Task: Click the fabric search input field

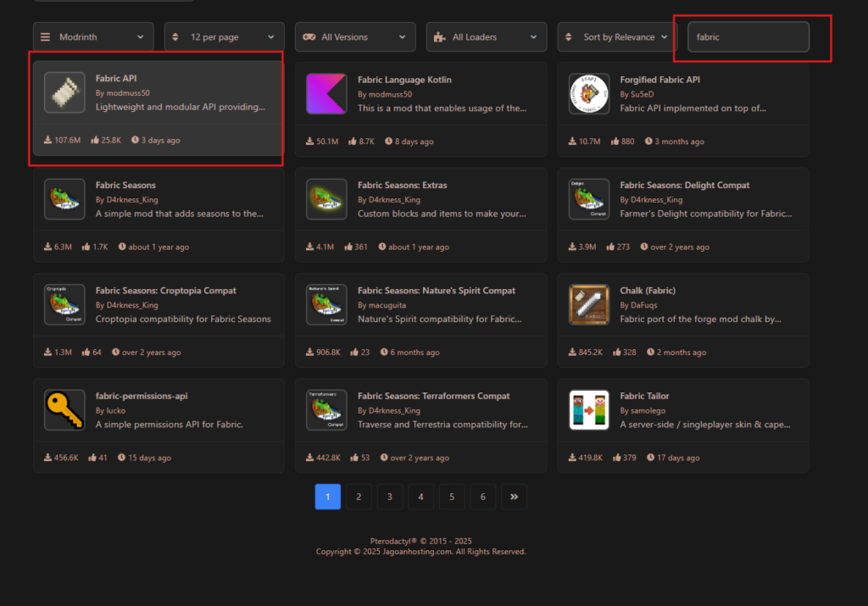Action: [x=749, y=36]
